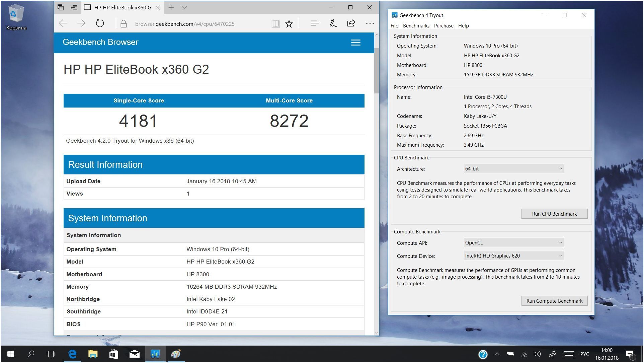The width and height of the screenshot is (644, 363).
Task: Open the Geekbench Browser hamburger menu
Action: pyautogui.click(x=355, y=43)
